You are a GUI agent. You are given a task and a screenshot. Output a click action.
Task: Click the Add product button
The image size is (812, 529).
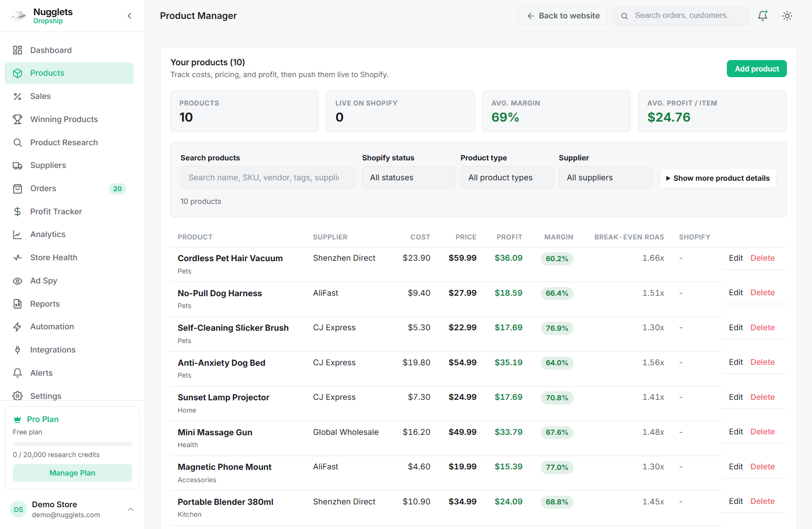757,69
